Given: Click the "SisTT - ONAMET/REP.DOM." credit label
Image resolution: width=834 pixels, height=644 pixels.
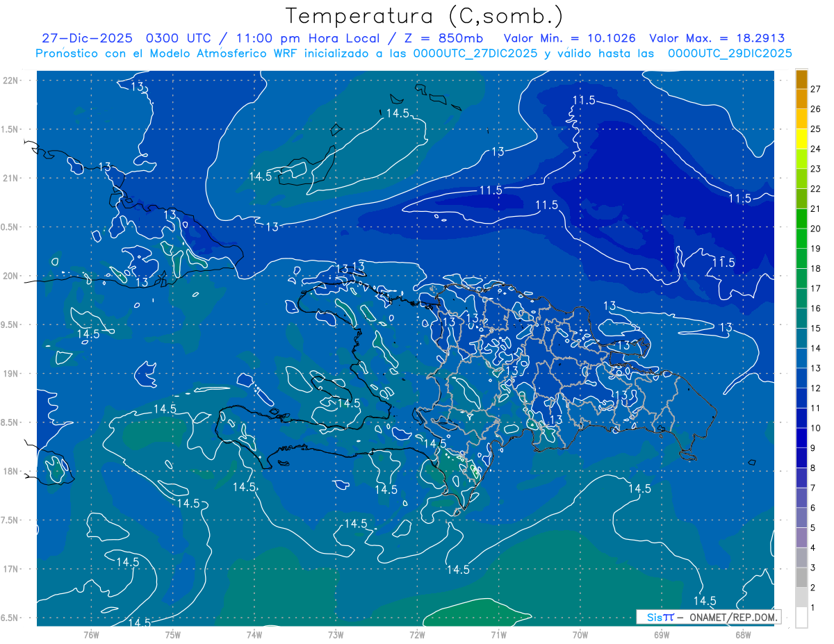Looking at the screenshot, I should coord(708,617).
